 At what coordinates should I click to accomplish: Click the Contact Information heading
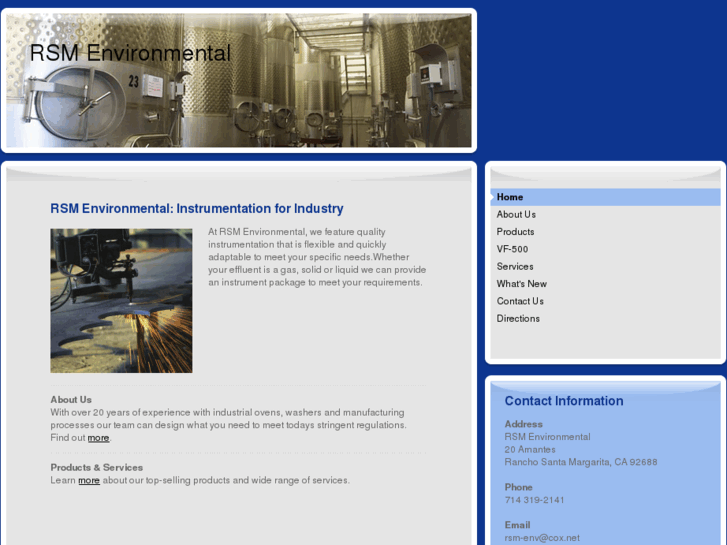[x=564, y=401]
